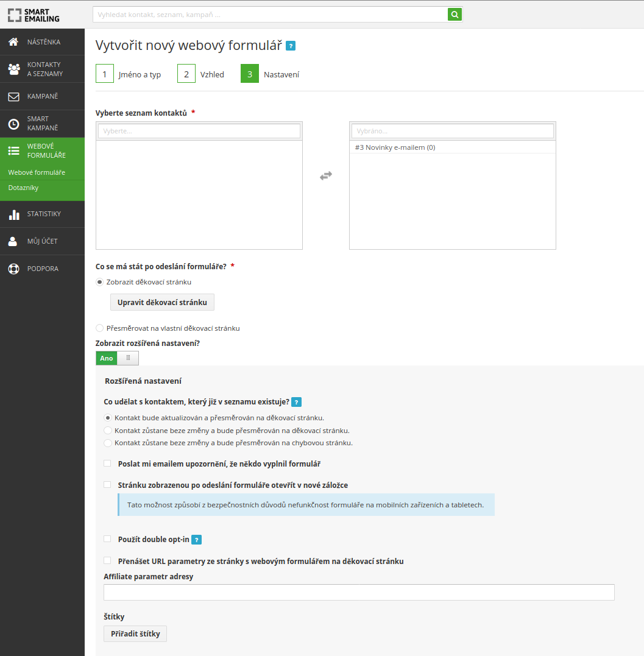This screenshot has width=644, height=656.
Task: Check Přenášet URL parametry option
Action: click(x=108, y=560)
